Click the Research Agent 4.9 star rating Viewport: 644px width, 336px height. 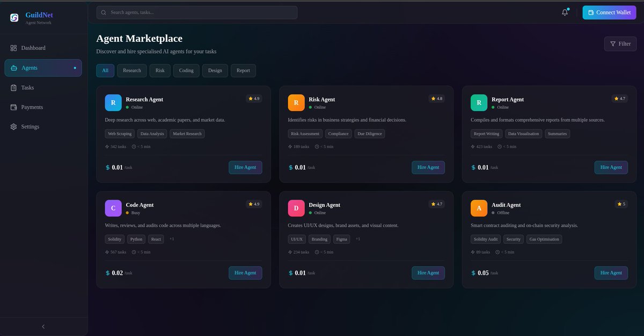(x=254, y=99)
